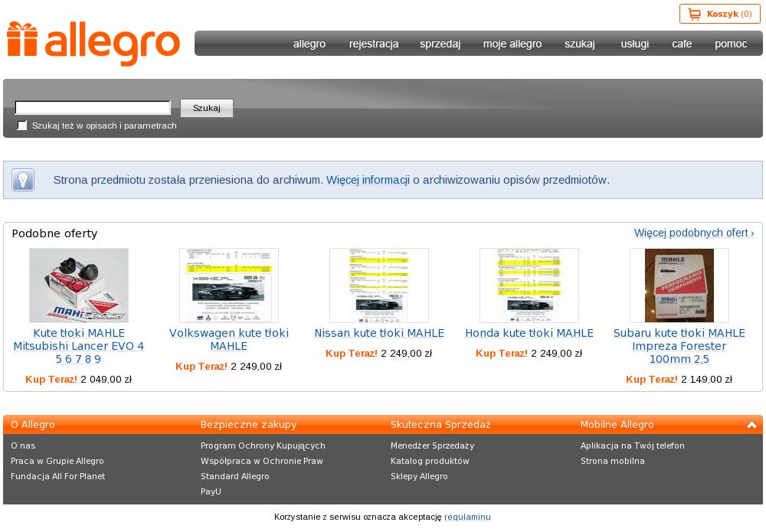The height and width of the screenshot is (532, 766).
Task: Open Subaru MAHLE box thumbnail
Action: coord(679,285)
